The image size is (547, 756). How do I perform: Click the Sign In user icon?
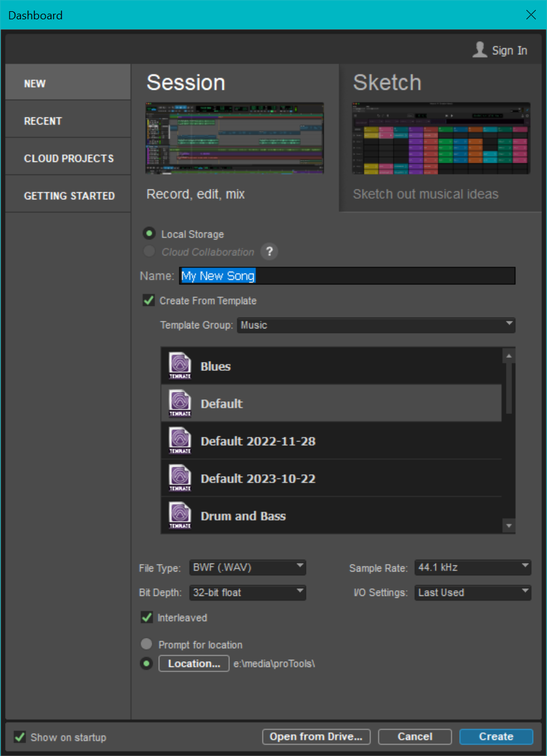coord(480,50)
